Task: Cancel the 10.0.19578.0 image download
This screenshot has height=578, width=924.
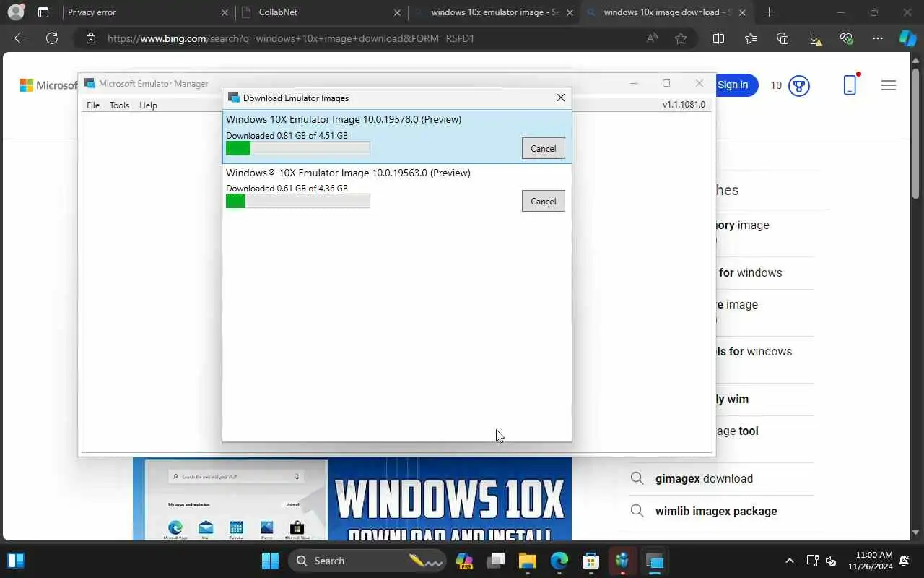Action: point(543,148)
